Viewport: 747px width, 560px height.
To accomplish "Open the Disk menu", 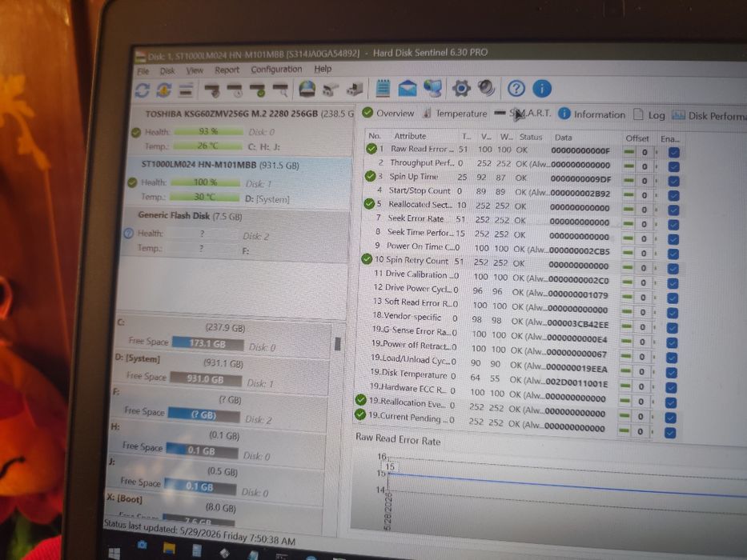I will pos(167,71).
